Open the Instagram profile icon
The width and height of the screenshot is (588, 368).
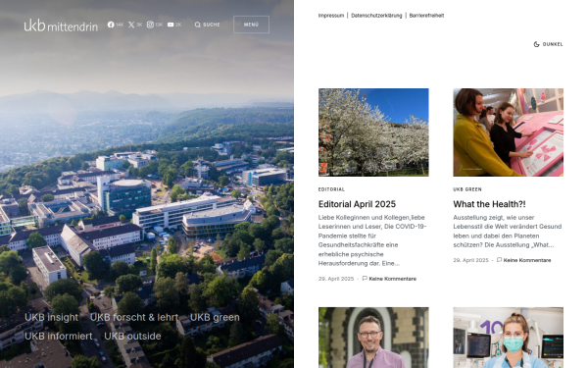(x=150, y=25)
